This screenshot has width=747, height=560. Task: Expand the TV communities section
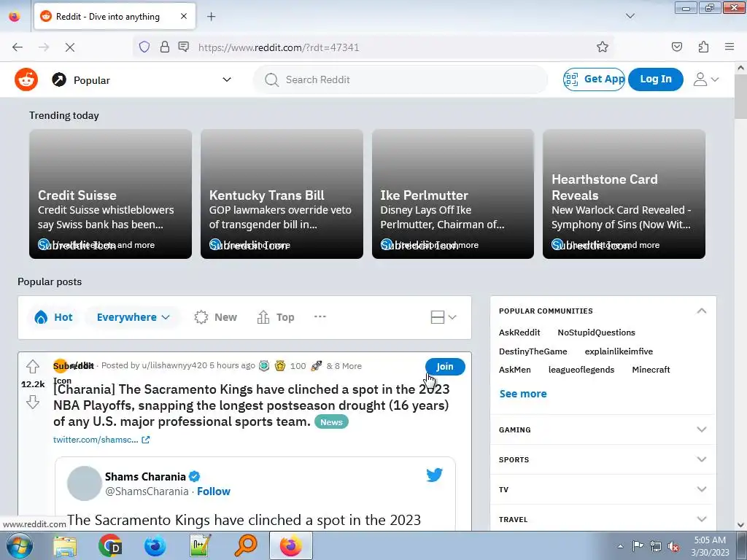tap(603, 489)
